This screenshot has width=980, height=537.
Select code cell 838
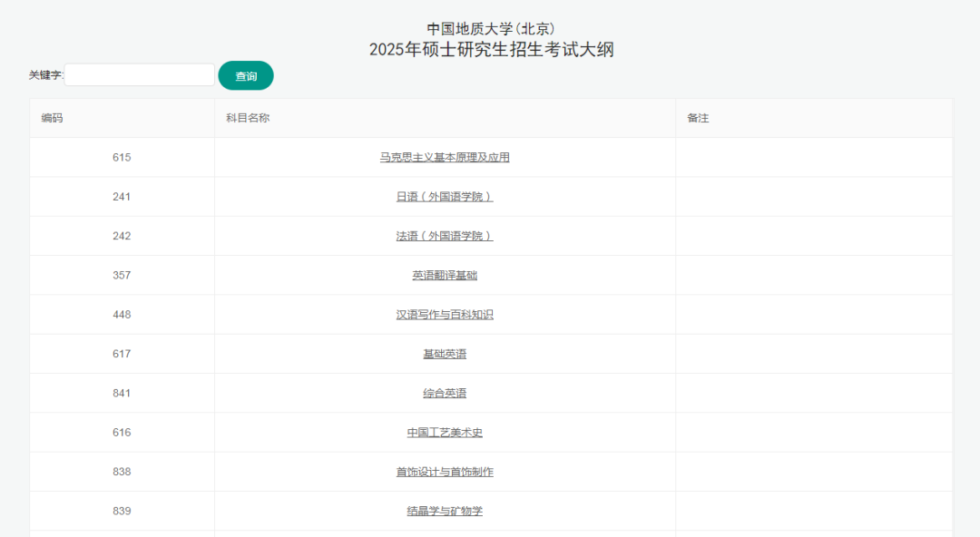122,472
